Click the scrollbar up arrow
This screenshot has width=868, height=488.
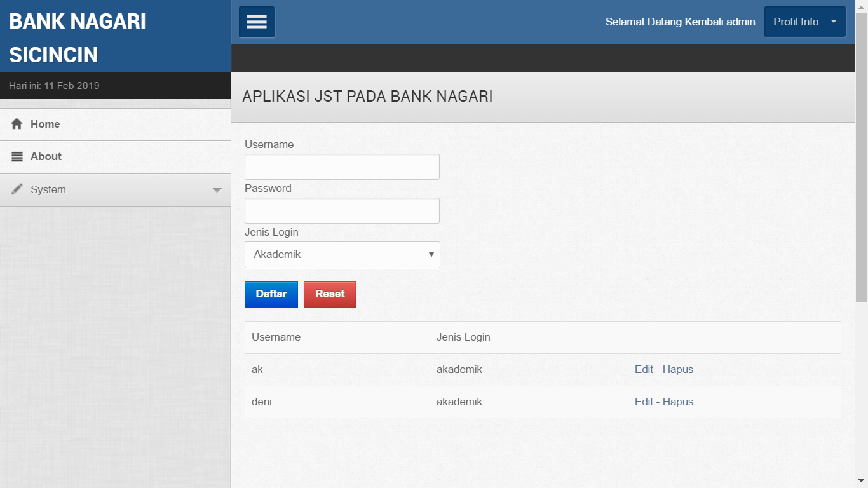(x=861, y=6)
